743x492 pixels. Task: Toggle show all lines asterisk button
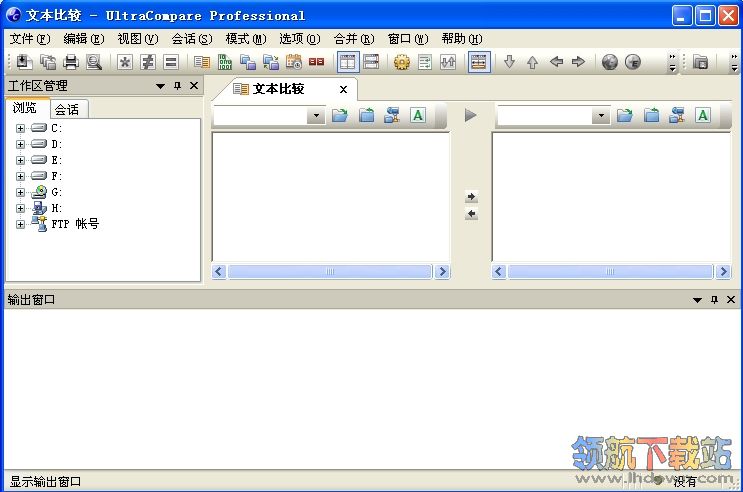(125, 62)
